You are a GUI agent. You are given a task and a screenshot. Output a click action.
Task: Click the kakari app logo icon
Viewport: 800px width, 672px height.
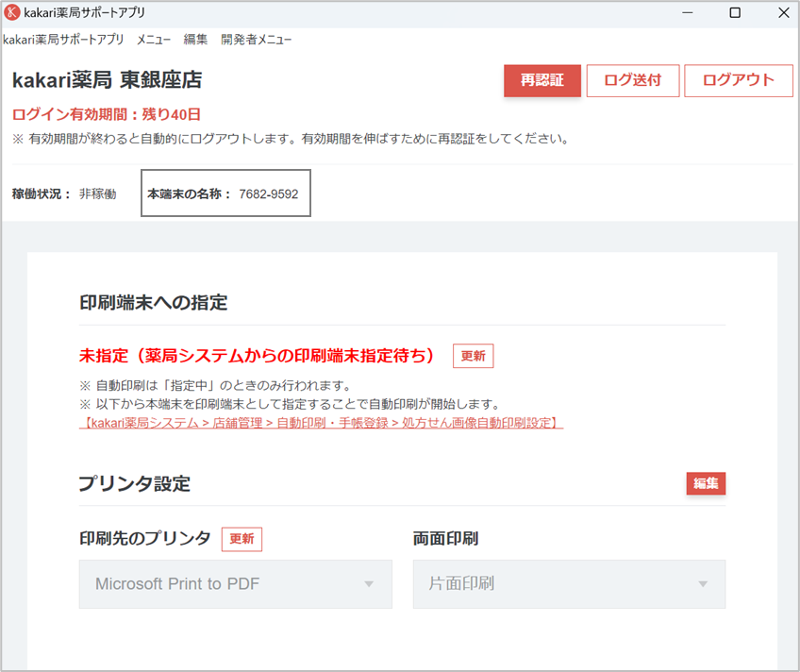point(11,12)
